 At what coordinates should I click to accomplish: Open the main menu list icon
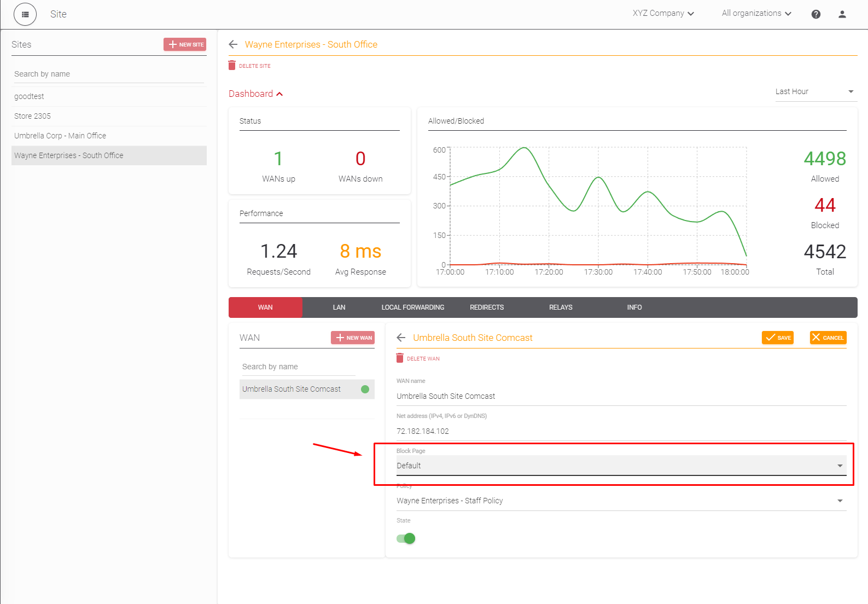(x=25, y=14)
